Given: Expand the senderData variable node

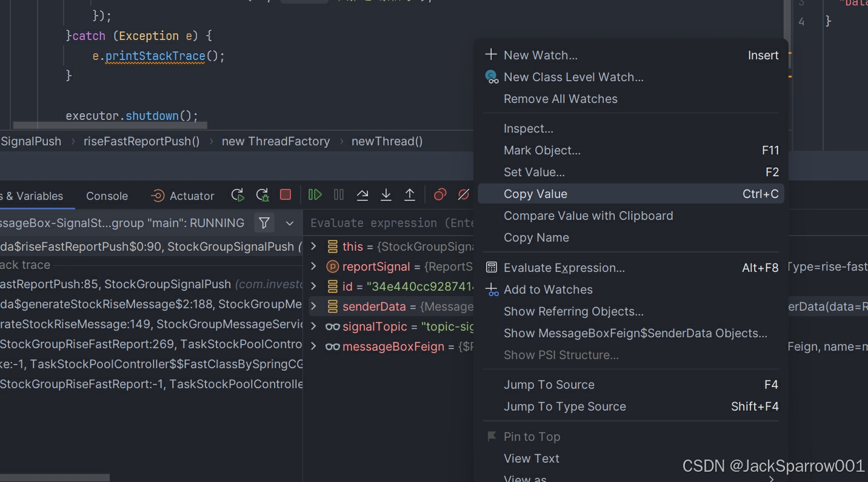Looking at the screenshot, I should (313, 306).
